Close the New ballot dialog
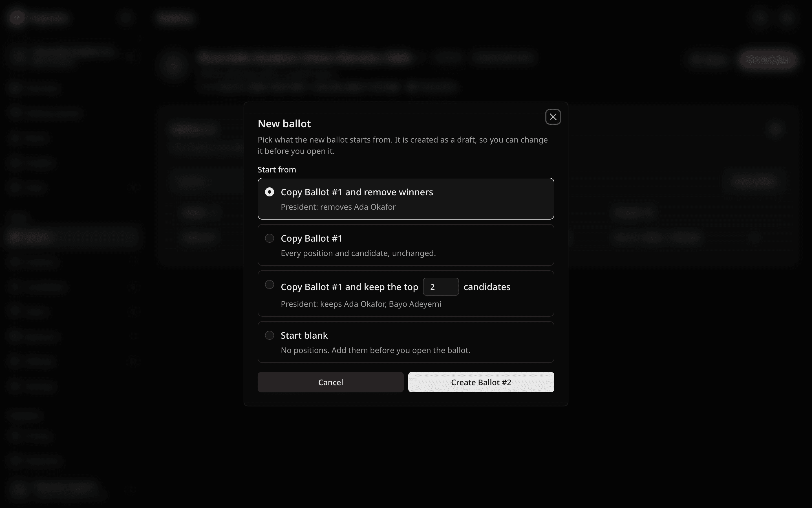 click(x=553, y=117)
